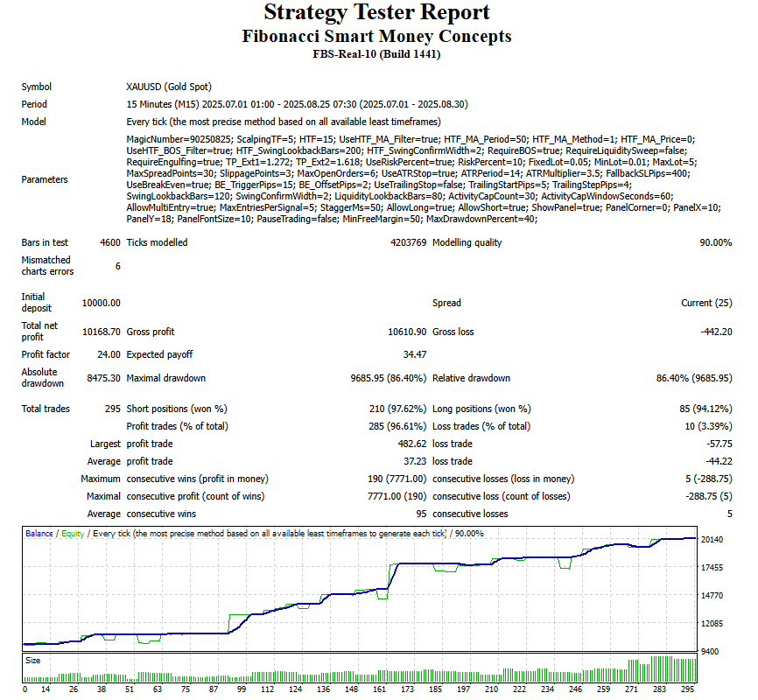
Task: Select Initial deposit value 10000.00
Action: [x=101, y=303]
